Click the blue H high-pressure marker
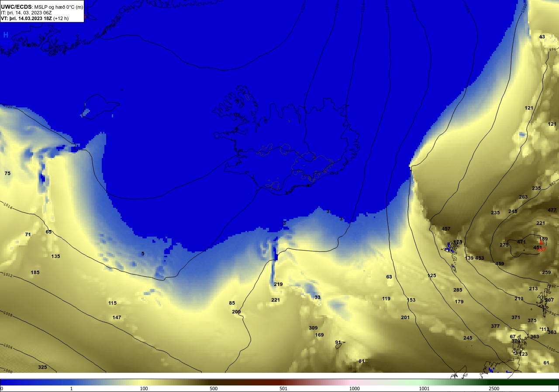This screenshot has width=559, height=392. click(6, 35)
